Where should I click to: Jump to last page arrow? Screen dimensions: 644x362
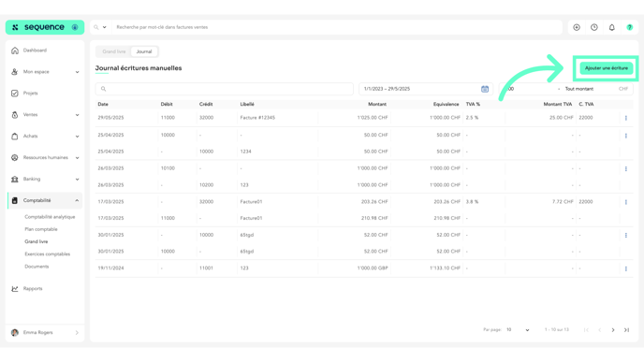click(x=626, y=330)
